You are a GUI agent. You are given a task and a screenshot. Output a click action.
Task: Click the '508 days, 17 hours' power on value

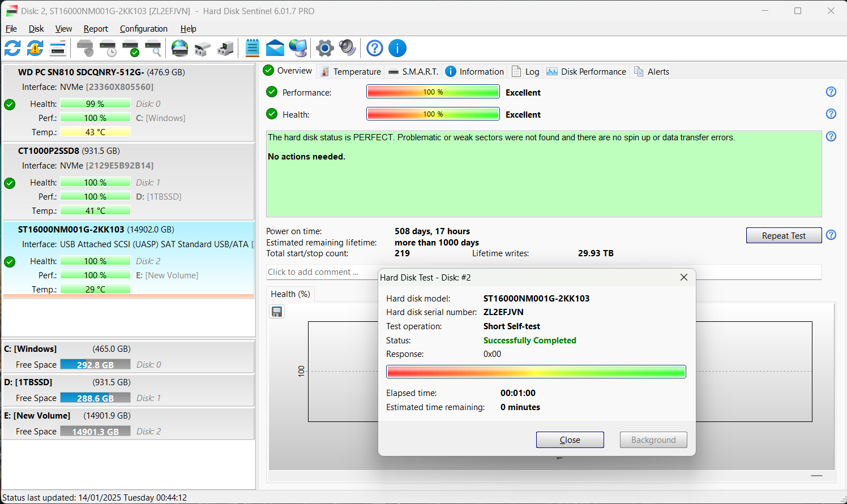pos(432,231)
